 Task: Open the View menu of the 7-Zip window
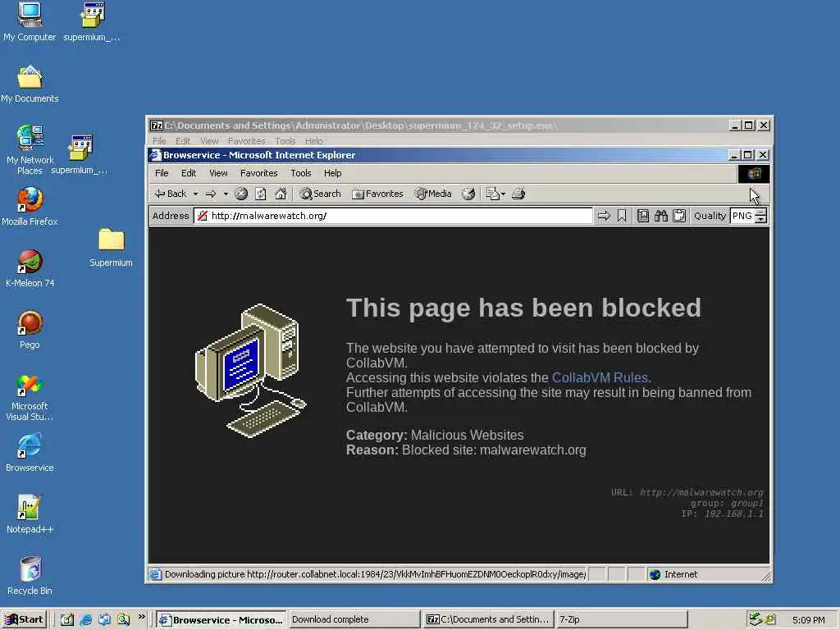click(209, 141)
